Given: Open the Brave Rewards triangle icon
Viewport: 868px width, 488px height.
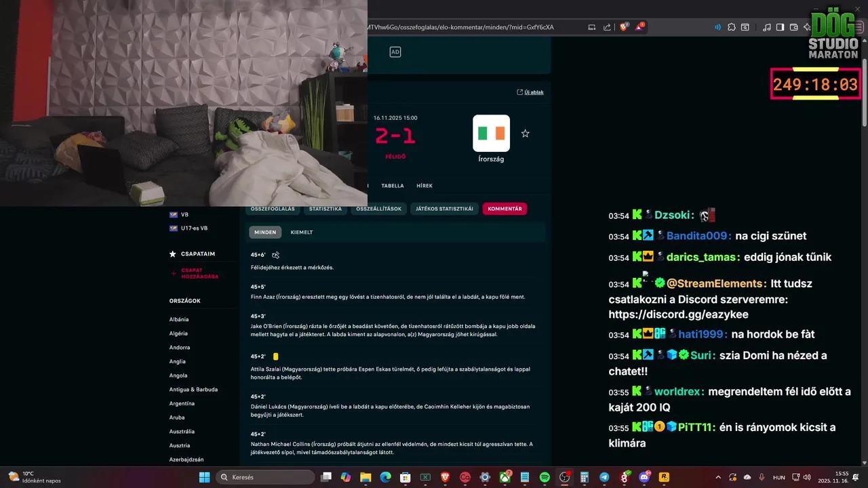Looking at the screenshot, I should coord(639,27).
